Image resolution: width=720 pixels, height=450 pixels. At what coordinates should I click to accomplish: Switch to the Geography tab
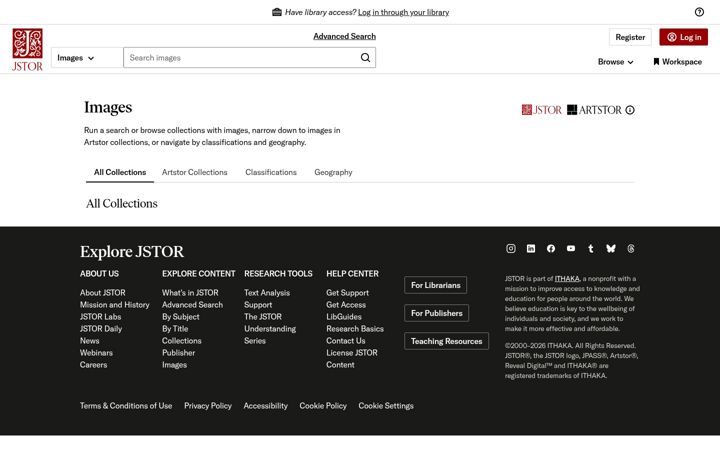click(333, 172)
